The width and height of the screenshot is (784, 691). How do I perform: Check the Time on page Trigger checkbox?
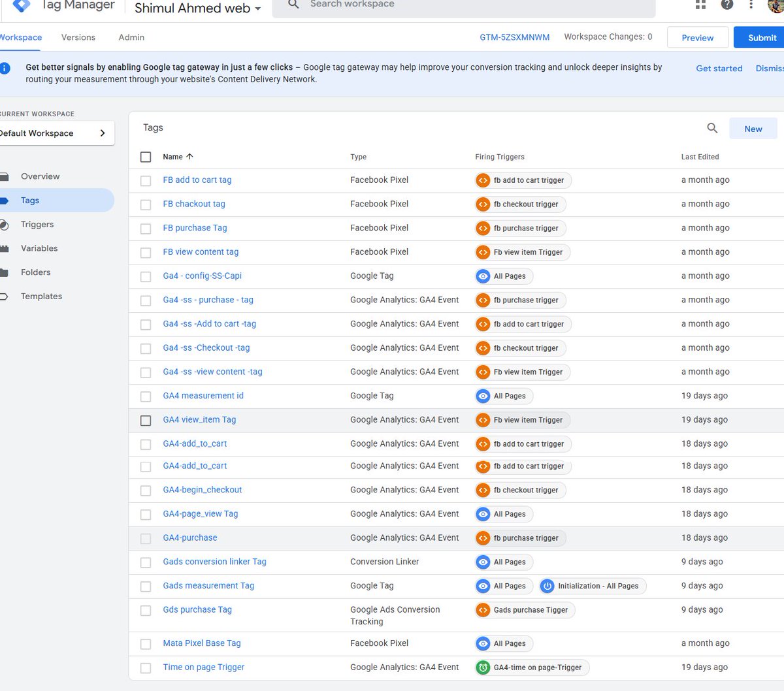146,668
